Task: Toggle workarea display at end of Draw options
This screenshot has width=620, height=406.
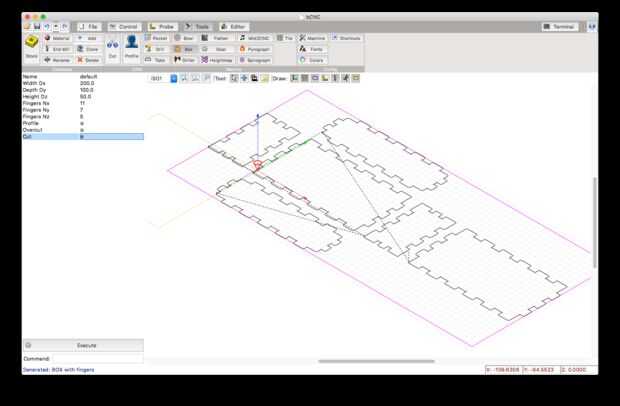Action: point(356,78)
